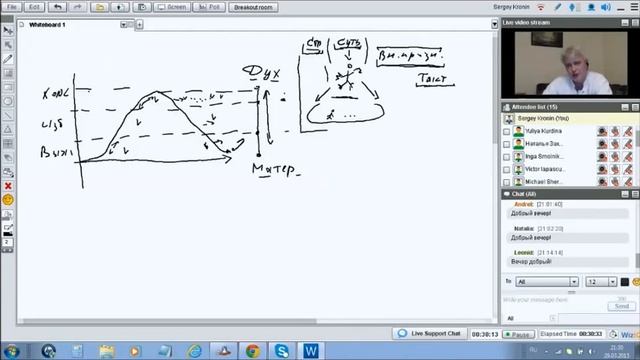Click the presenter live video thumbnail
The image size is (640, 360).
(571, 63)
